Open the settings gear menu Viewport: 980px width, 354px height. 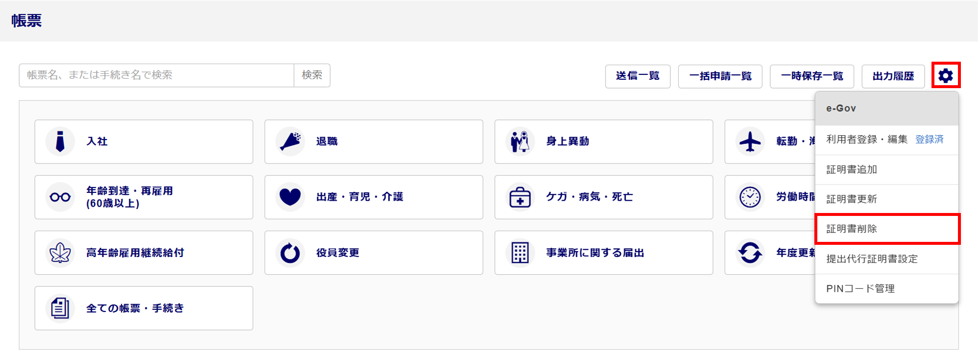(x=945, y=75)
